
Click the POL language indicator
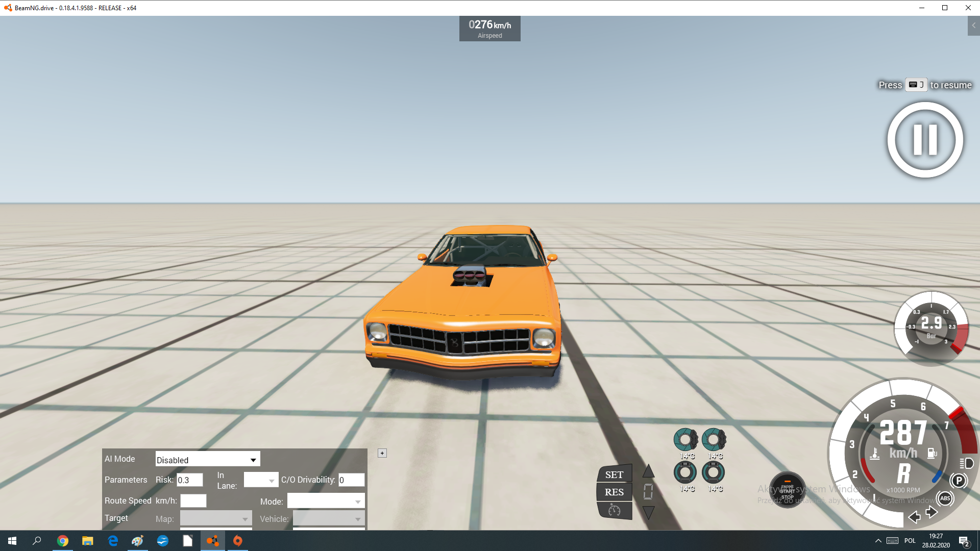910,541
